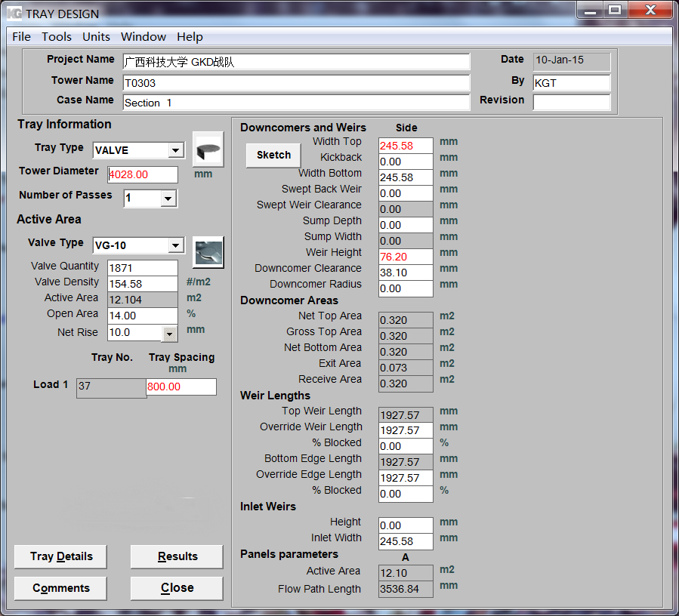Maximize the TRAY DESIGN window
Image resolution: width=679 pixels, height=616 pixels.
point(615,11)
